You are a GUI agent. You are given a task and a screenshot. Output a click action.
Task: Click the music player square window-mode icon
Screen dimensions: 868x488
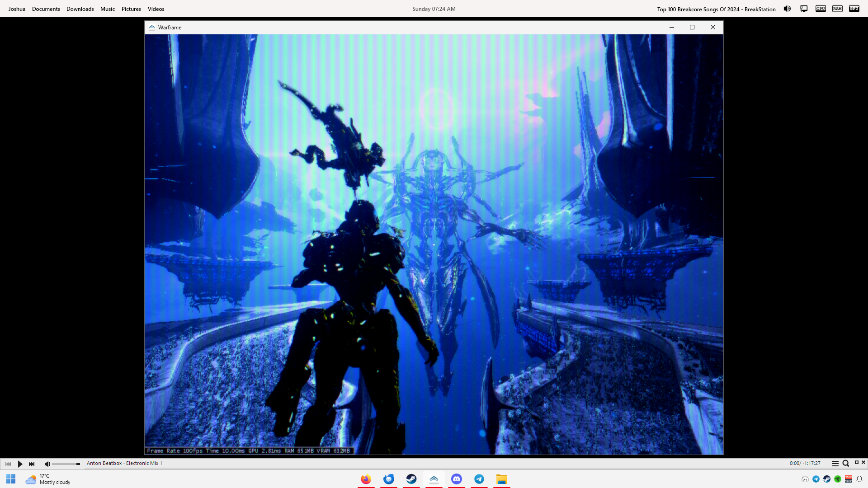(856, 462)
